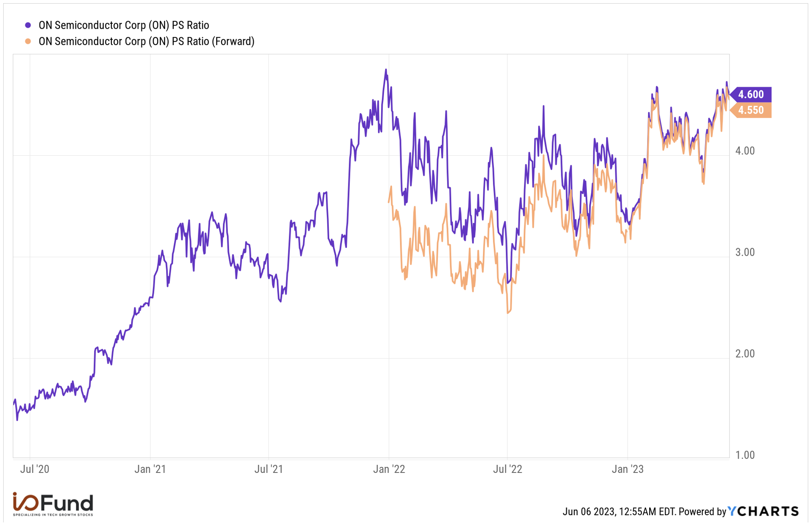Click the orange 4.550 value tag
Image resolution: width=811 pixels, height=532 pixels.
[750, 110]
